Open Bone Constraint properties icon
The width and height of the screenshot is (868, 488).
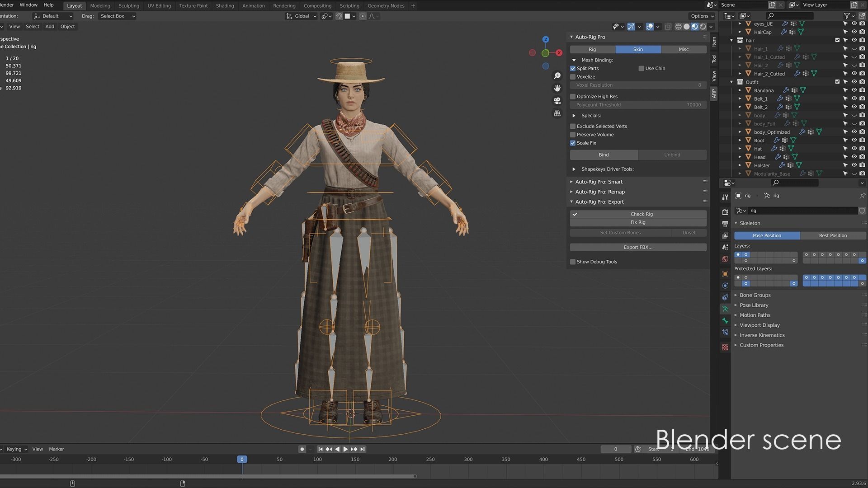(x=725, y=333)
